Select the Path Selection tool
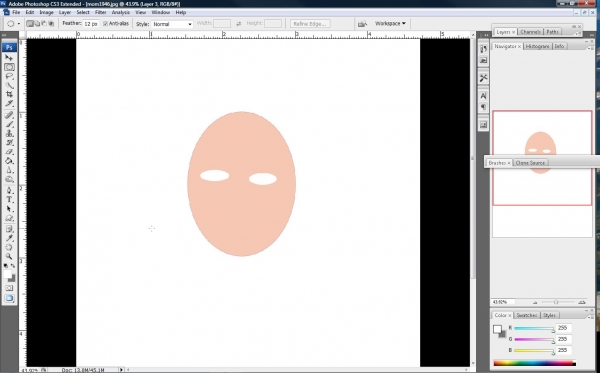 [9, 209]
